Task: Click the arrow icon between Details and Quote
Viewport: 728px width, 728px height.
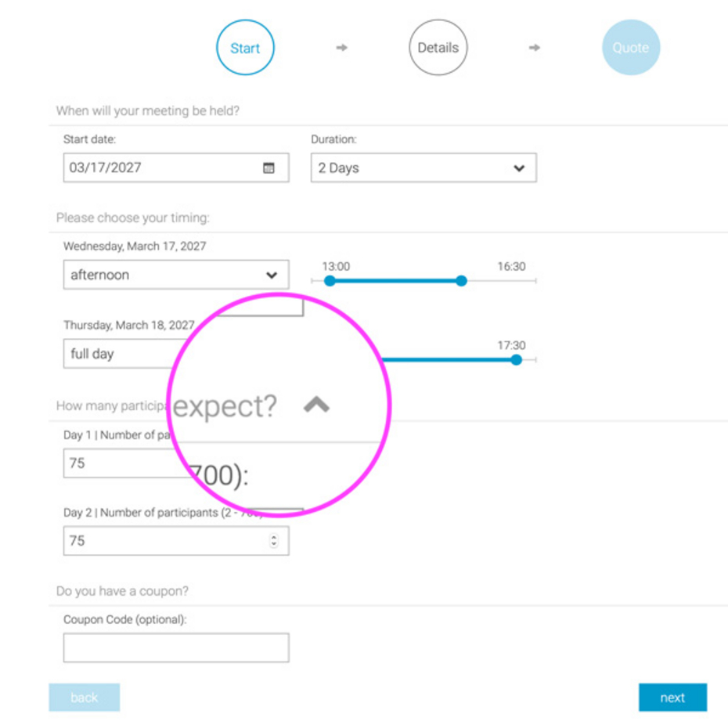Action: [535, 47]
